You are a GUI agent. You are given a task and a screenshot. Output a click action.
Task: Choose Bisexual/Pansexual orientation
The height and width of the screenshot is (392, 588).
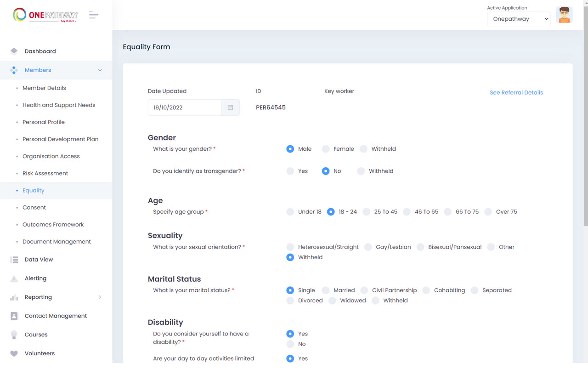point(420,247)
